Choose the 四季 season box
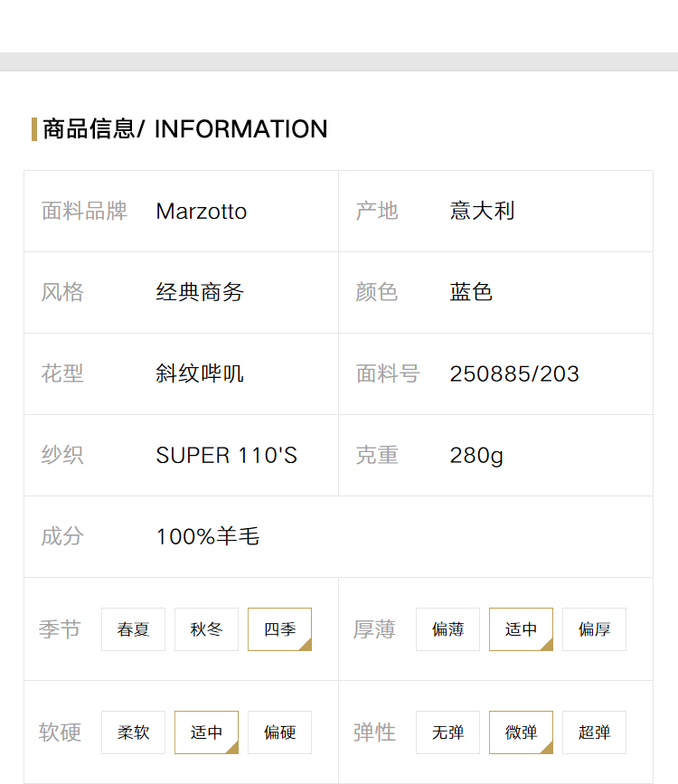This screenshot has height=784, width=678. [279, 629]
